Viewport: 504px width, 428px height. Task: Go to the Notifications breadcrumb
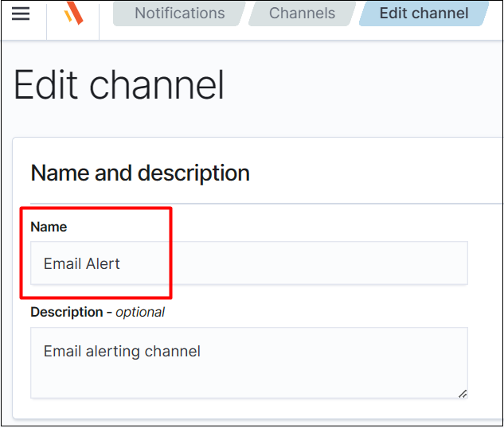(x=179, y=14)
